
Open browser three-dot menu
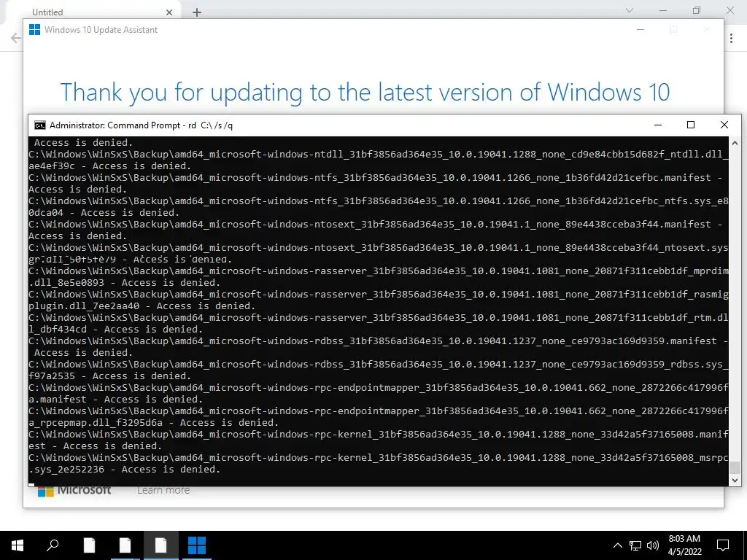731,38
